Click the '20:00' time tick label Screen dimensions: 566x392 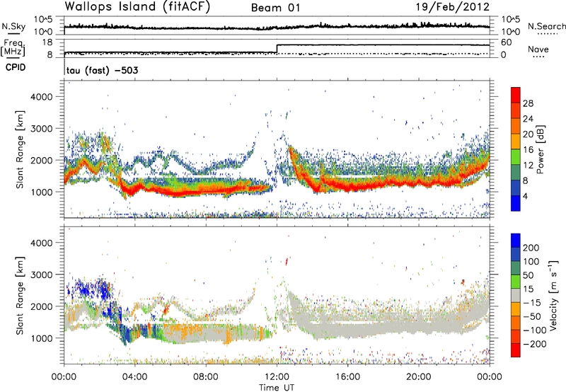tap(418, 376)
